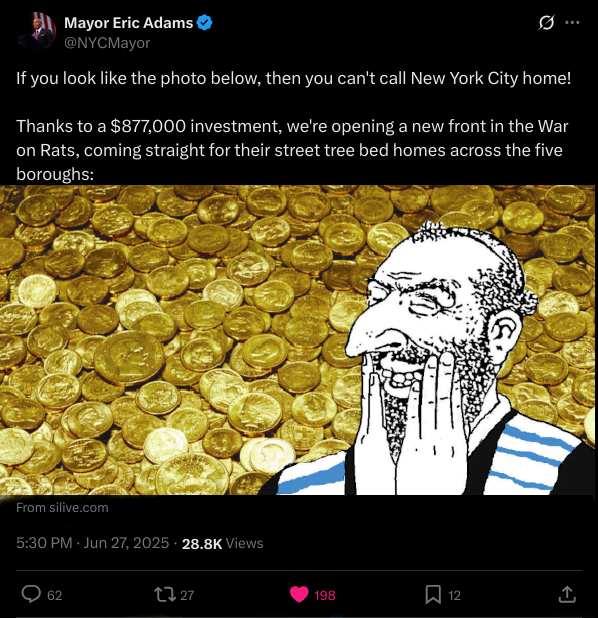Click the Jun 27, 2025 date

click(x=126, y=543)
